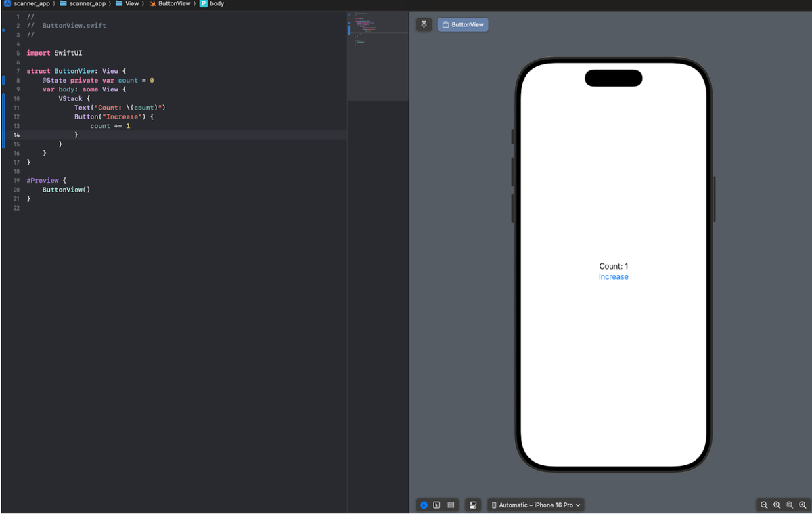Click the blue P property icon in the breadcrumb

point(204,3)
